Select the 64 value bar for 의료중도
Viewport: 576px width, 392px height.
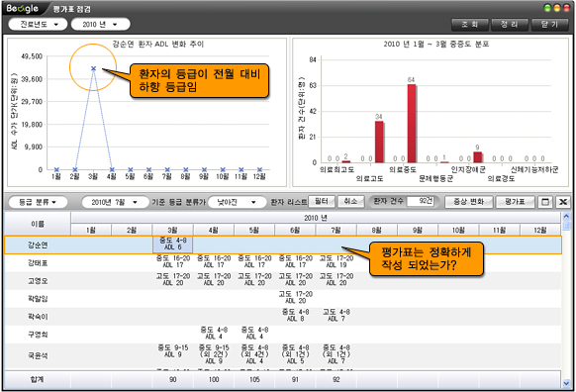pyautogui.click(x=412, y=124)
